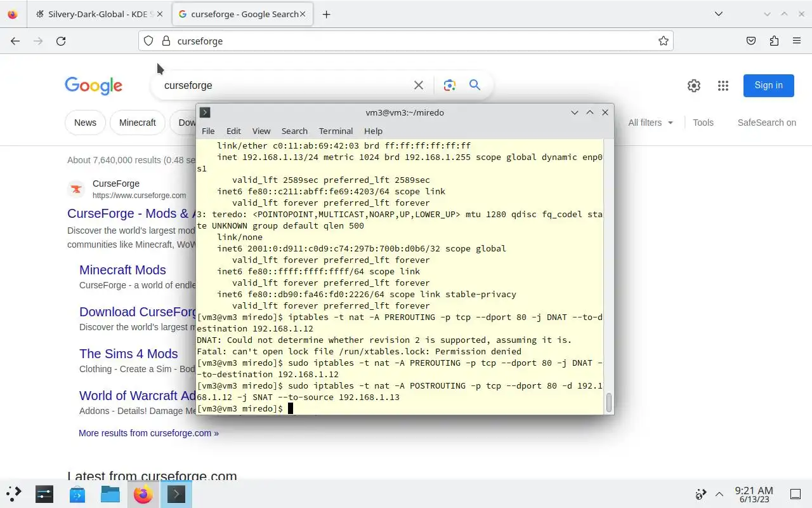
Task: Open the KDE application launcher
Action: (14, 494)
